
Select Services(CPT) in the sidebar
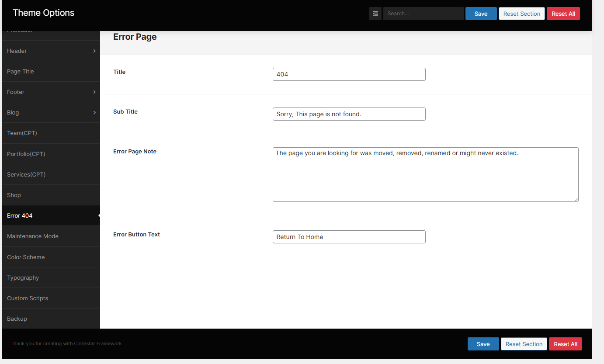tap(26, 175)
